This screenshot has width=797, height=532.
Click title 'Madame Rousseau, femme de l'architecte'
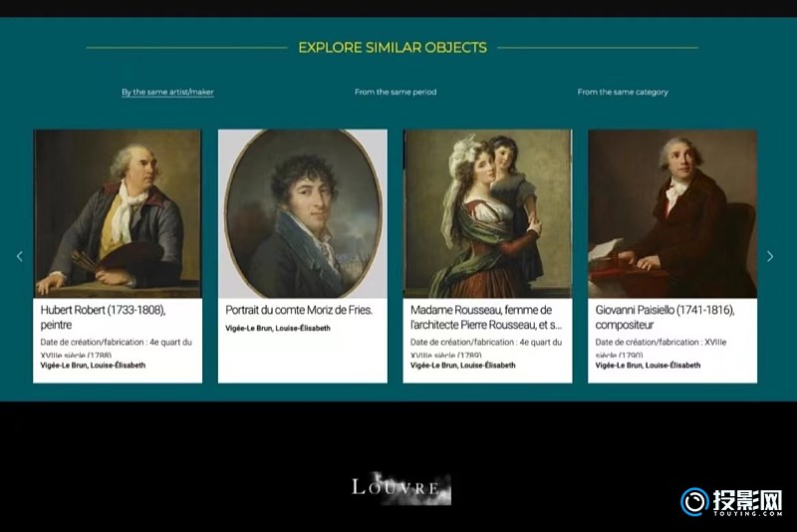click(x=486, y=317)
